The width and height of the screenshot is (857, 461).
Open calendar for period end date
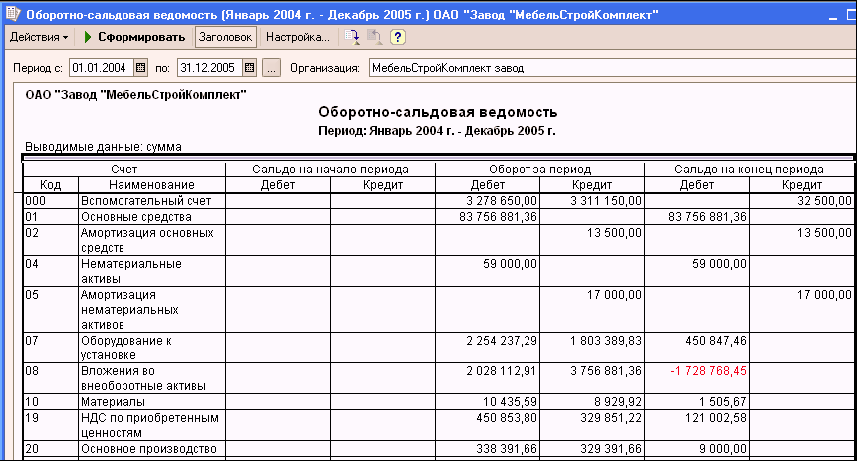click(x=249, y=68)
